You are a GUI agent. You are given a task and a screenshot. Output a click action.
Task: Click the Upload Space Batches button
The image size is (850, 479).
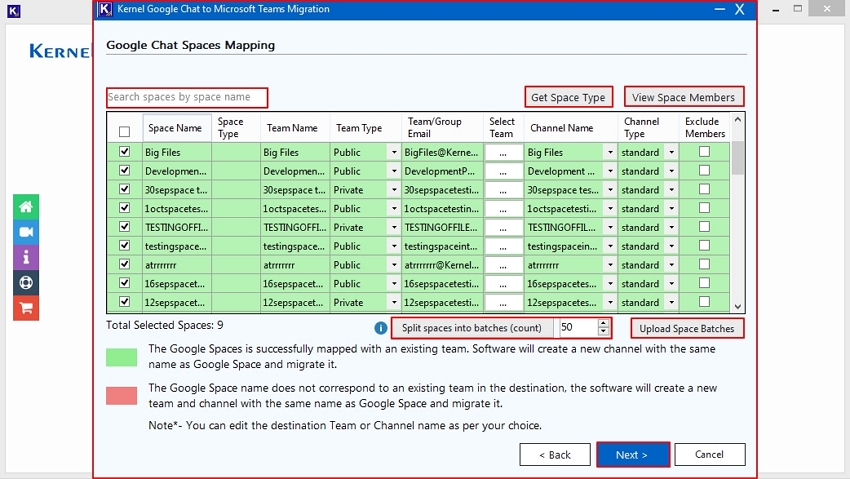[687, 328]
